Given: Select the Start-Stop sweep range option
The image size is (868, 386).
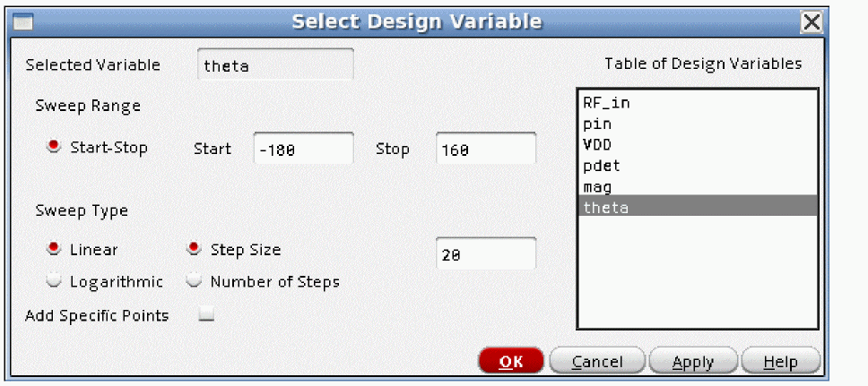Looking at the screenshot, I should pyautogui.click(x=54, y=148).
